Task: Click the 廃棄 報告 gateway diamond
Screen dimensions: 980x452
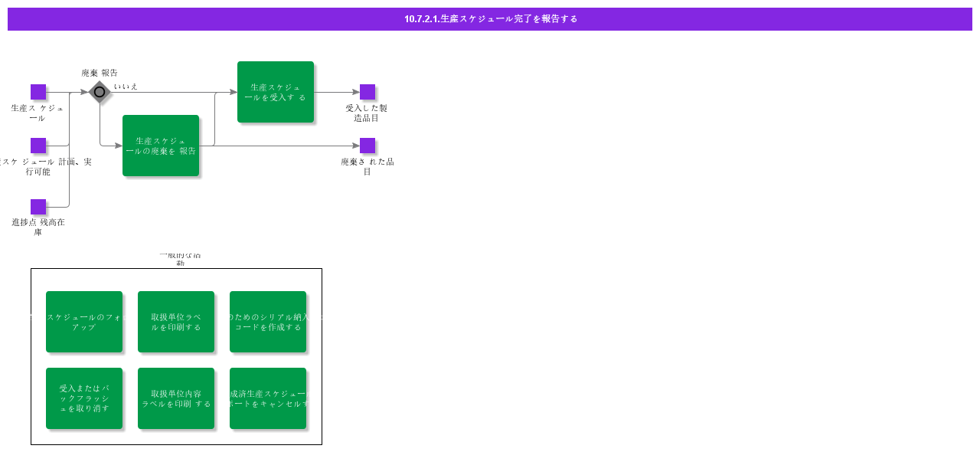Action: click(x=100, y=92)
